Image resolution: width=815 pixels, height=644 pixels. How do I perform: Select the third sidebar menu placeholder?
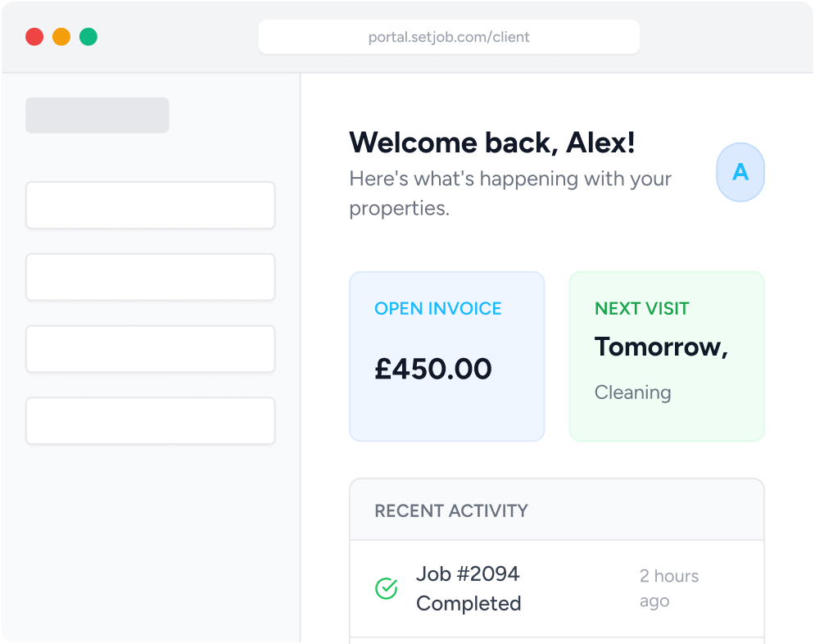click(x=150, y=349)
